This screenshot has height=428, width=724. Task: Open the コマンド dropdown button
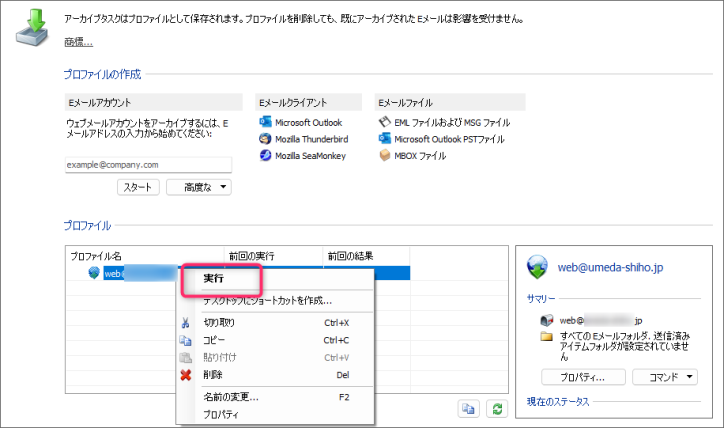[665, 377]
